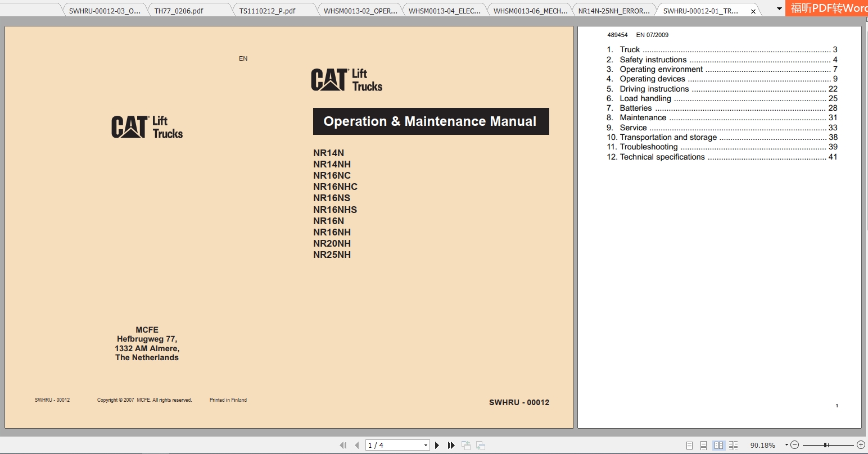Screen dimensions: 868x454
Task: Click the model name NR16NHS
Action: (336, 210)
